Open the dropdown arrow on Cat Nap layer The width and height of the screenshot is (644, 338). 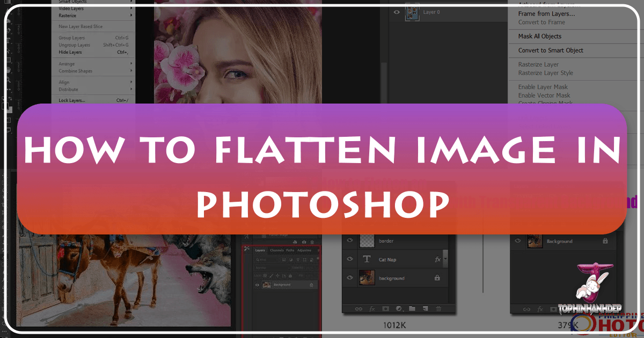pyautogui.click(x=445, y=259)
